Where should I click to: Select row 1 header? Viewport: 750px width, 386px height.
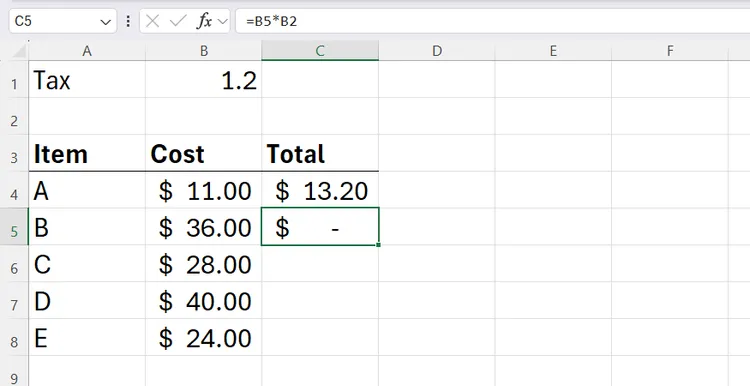click(14, 79)
